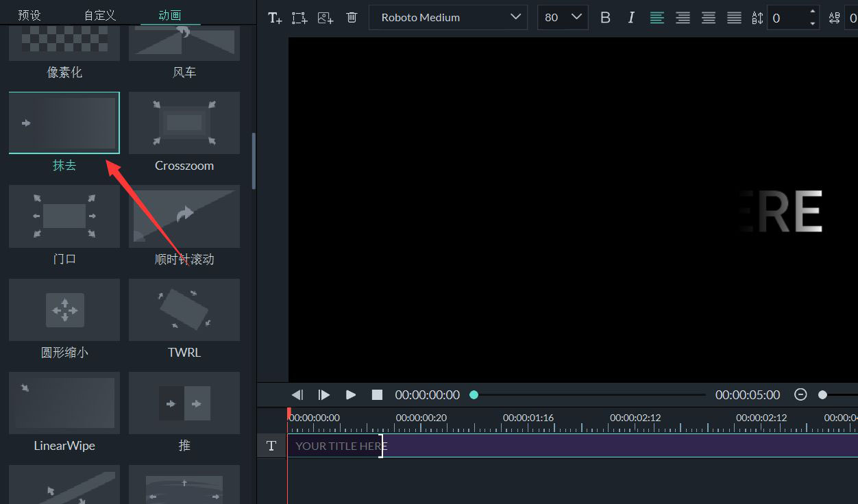Screen dimensions: 858x504
Task: Switch to the 预设 tab
Action: [29, 15]
